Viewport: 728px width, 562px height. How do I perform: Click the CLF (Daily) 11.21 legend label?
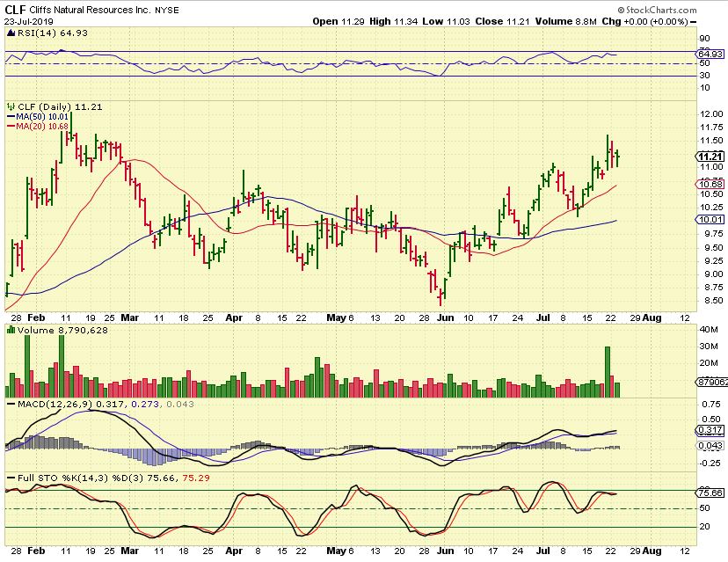[x=60, y=106]
